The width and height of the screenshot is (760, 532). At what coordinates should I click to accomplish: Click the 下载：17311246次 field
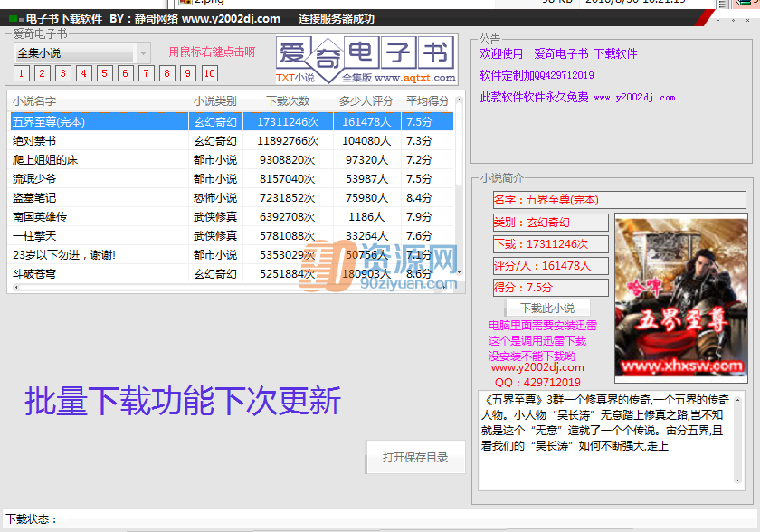click(x=551, y=243)
